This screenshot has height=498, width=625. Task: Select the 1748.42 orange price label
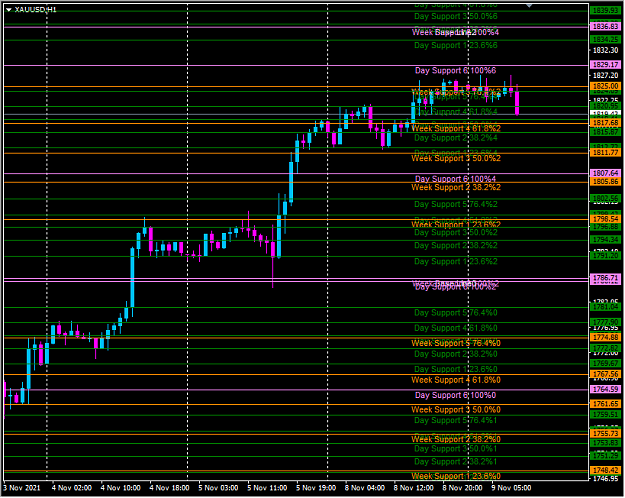605,470
